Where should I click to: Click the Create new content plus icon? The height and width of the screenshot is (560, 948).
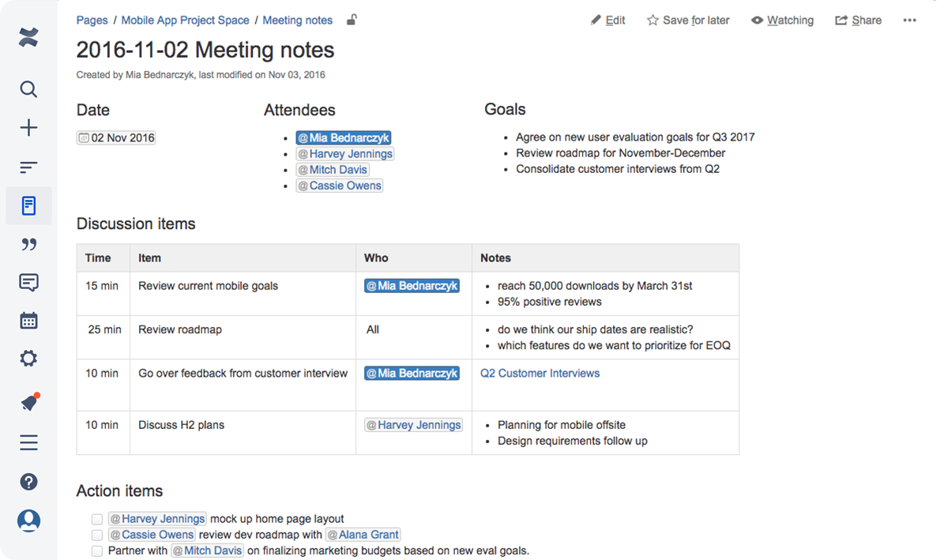(x=28, y=127)
